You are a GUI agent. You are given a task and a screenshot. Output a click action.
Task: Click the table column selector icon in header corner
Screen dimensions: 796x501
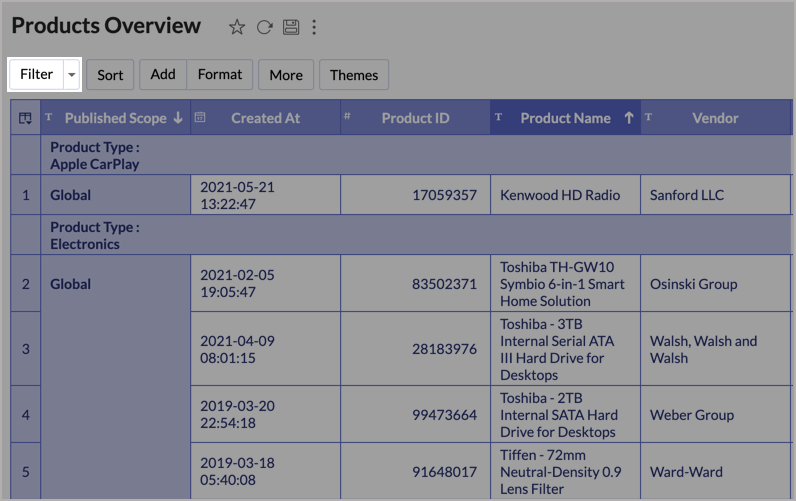tap(25, 118)
